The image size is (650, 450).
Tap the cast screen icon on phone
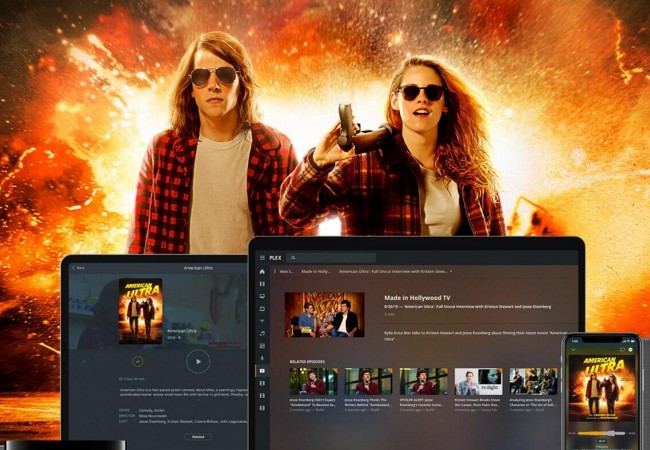[x=622, y=350]
